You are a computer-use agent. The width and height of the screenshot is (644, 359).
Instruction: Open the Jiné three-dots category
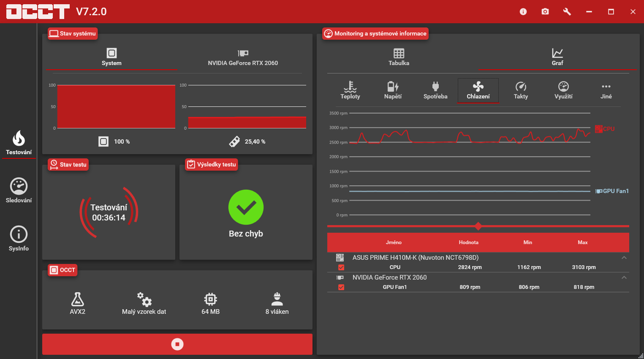pyautogui.click(x=606, y=90)
